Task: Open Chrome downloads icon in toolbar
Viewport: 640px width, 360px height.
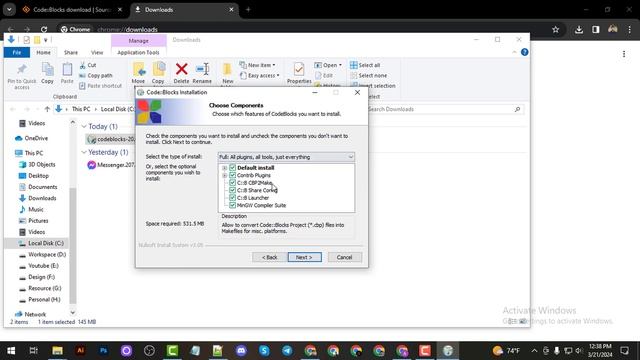Action: pyautogui.click(x=579, y=29)
